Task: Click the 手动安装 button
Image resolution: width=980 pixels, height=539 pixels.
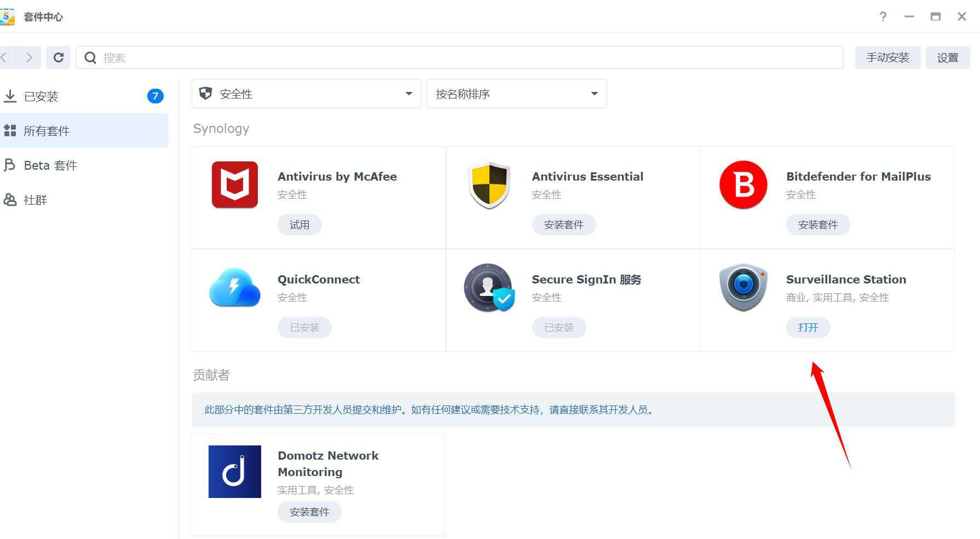Action: click(x=887, y=57)
